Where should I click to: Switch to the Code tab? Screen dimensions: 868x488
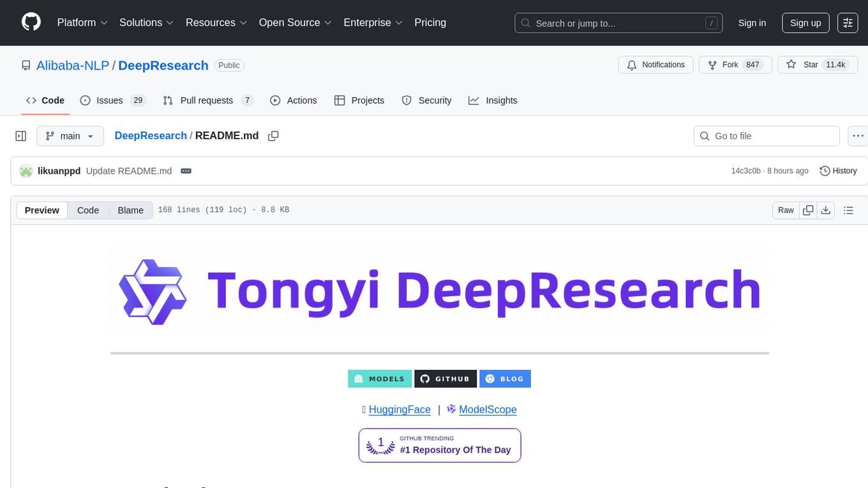click(45, 100)
